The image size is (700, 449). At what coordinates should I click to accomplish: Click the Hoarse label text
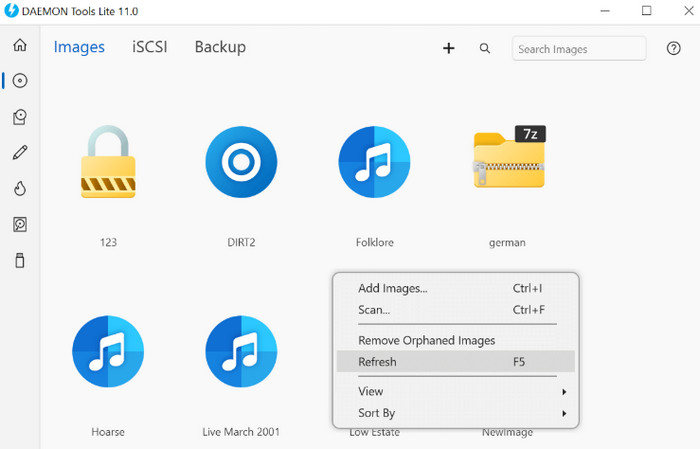click(x=108, y=432)
